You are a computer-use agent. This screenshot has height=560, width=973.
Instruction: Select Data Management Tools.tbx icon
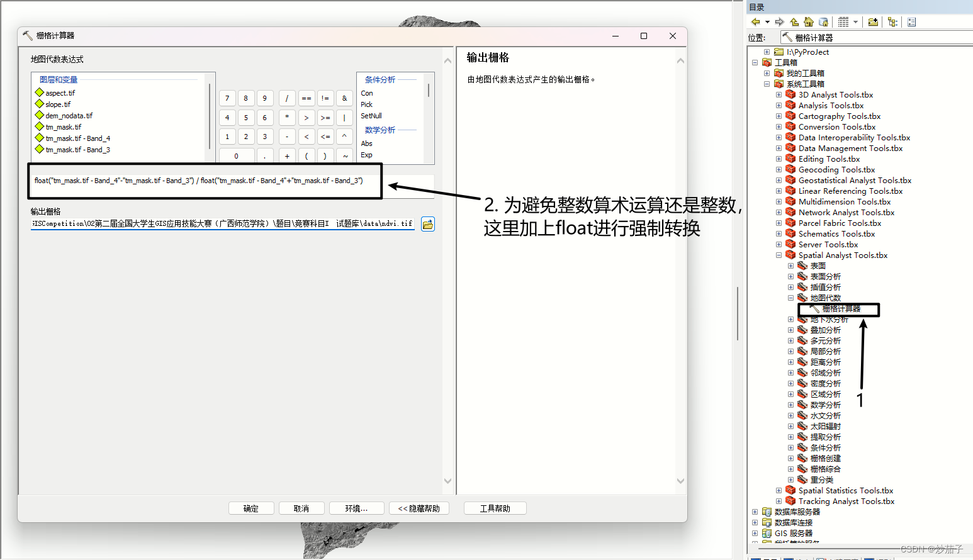coord(790,148)
